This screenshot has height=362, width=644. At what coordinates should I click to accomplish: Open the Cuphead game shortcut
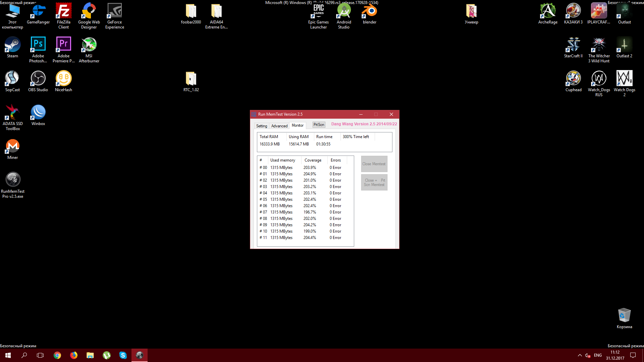(573, 79)
